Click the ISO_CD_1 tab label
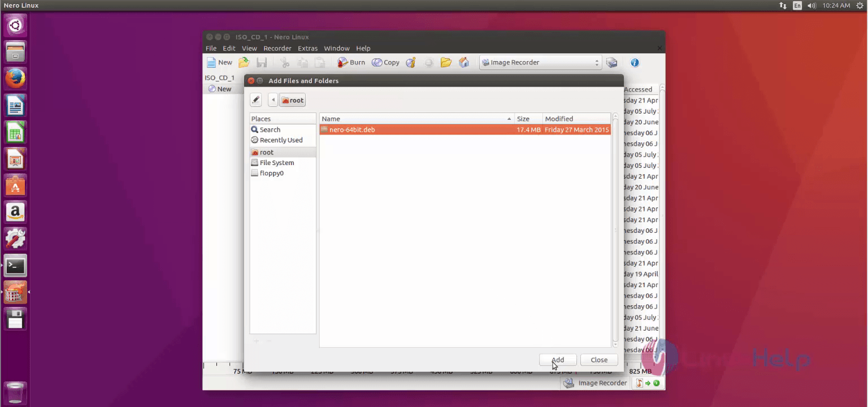The height and width of the screenshot is (407, 868). 219,78
